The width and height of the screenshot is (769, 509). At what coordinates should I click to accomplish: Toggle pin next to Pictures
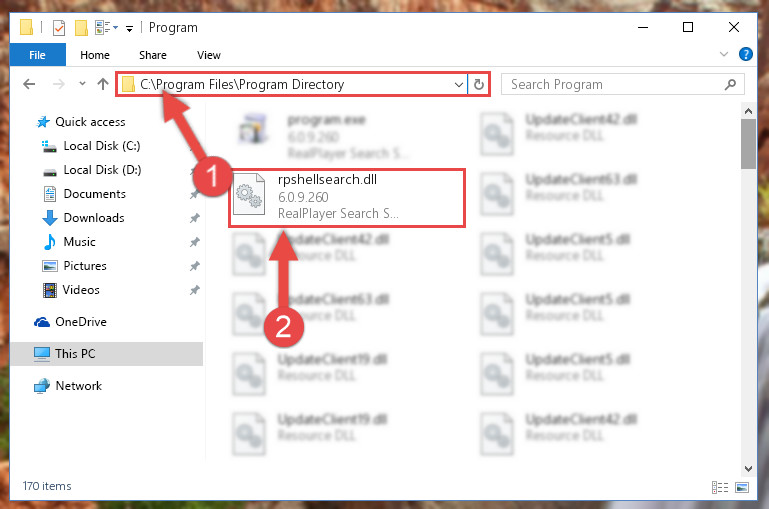tap(195, 266)
